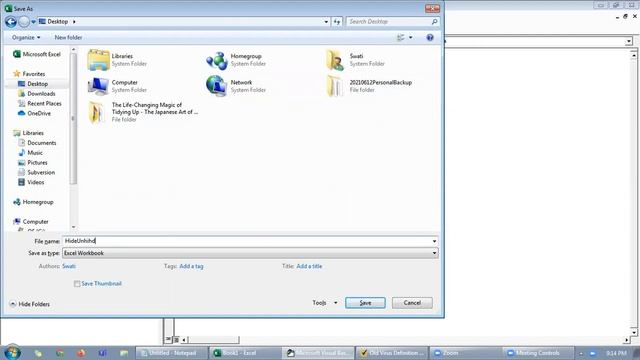Click the New folder button
640x360 pixels.
tap(68, 38)
